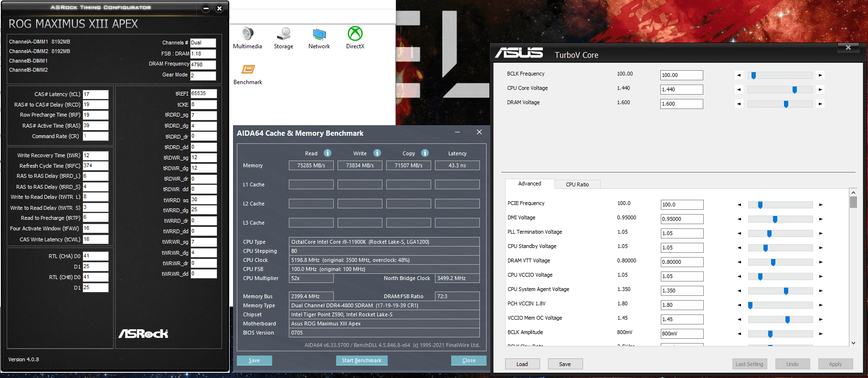Image resolution: width=868 pixels, height=378 pixels.
Task: Click the DRAM Frequency field in Timing Configurator
Action: (203, 65)
